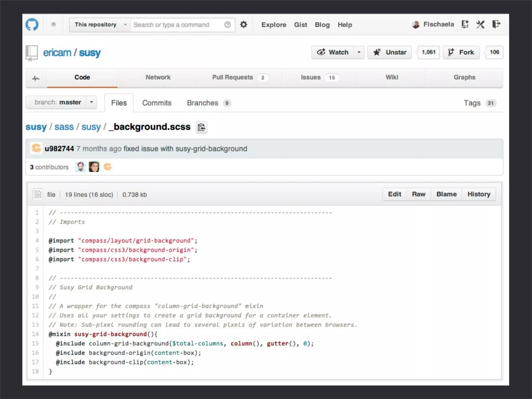The width and height of the screenshot is (532, 399).
Task: Click the search help question mark icon
Action: (227, 25)
